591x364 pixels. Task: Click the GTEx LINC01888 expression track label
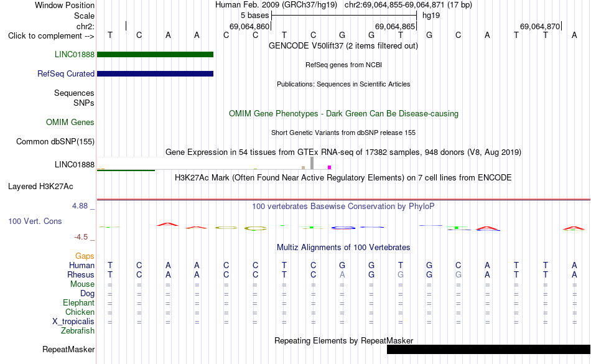coord(74,164)
